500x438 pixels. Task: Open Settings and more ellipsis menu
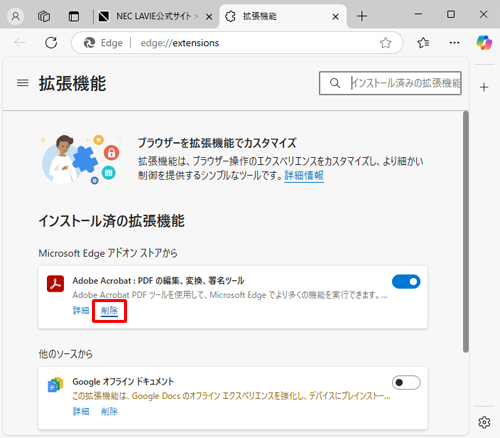454,43
